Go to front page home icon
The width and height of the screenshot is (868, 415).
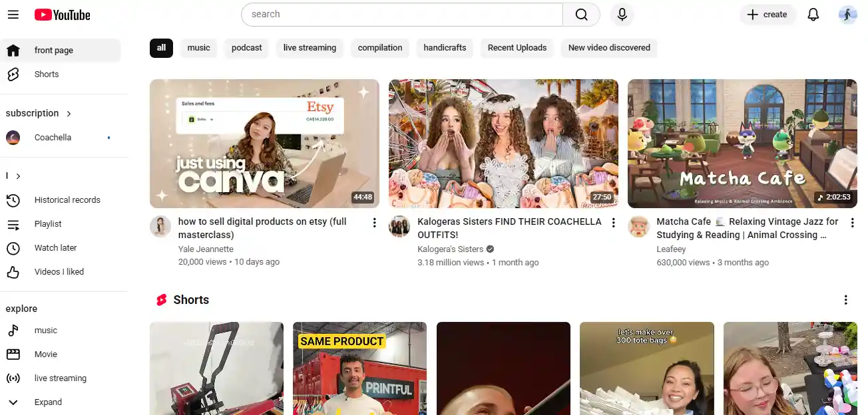pyautogui.click(x=13, y=51)
